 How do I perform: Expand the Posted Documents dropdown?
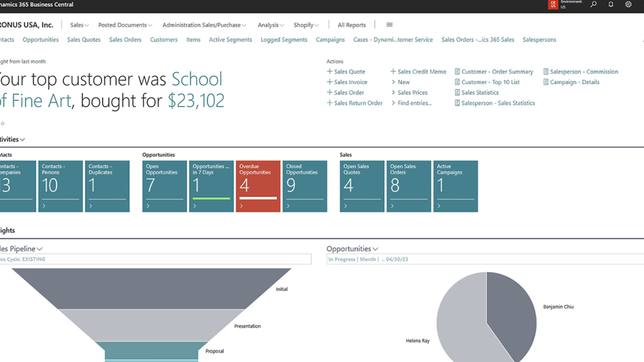click(x=125, y=25)
